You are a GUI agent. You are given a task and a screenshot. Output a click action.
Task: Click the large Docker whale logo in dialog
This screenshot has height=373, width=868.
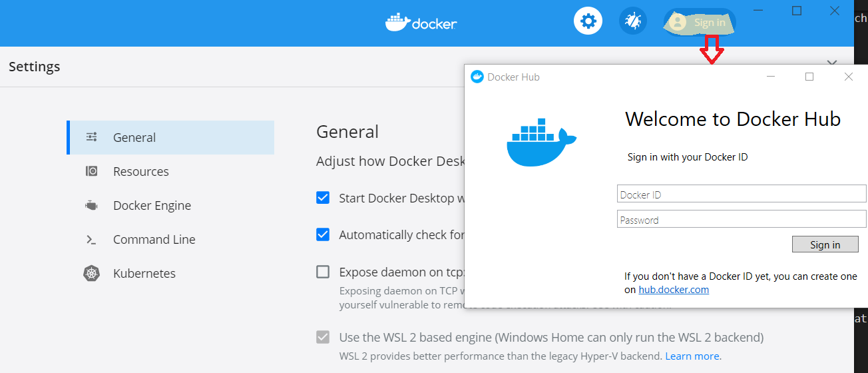(541, 143)
